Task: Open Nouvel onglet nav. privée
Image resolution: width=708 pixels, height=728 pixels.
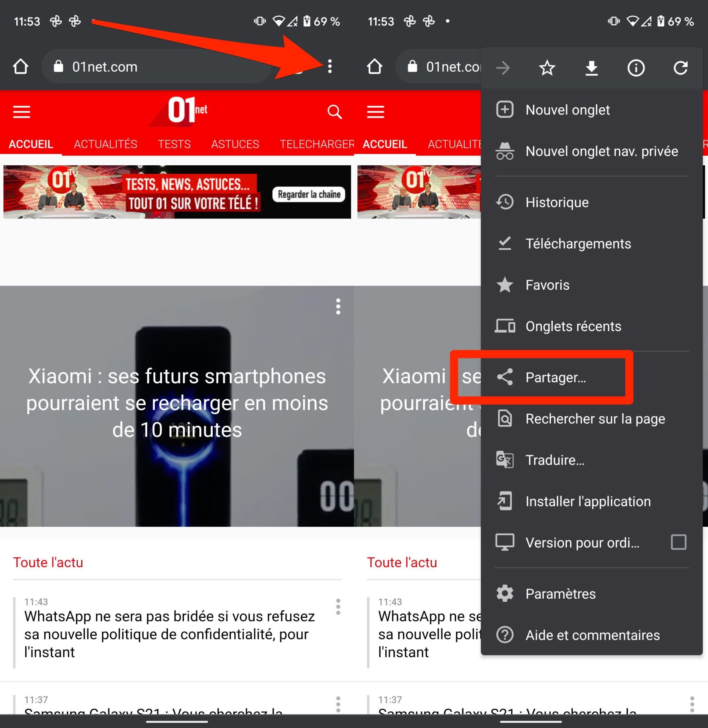Action: 592,151
